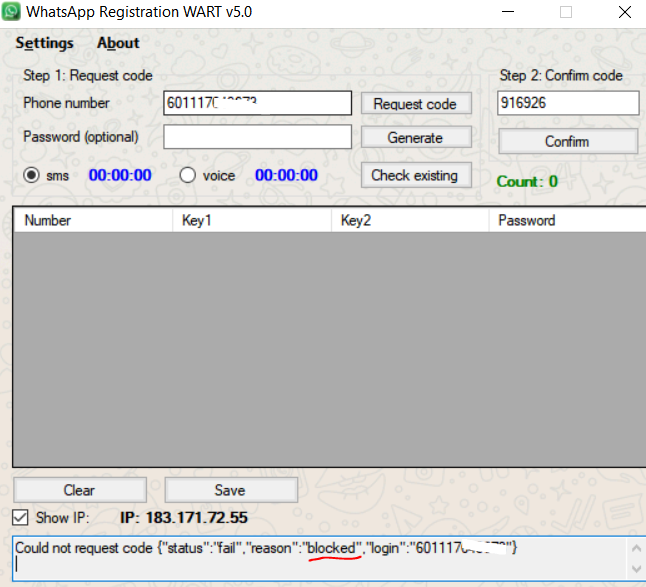Click the Password column header

pos(567,220)
